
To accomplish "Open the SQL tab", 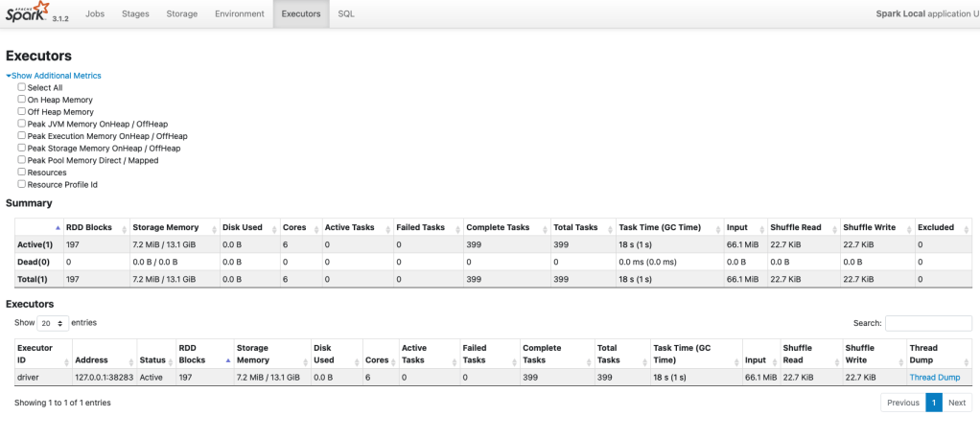I will click(346, 14).
